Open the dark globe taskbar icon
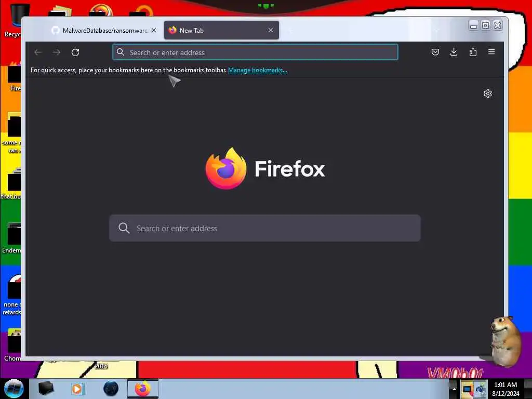The image size is (532, 399). 111,389
